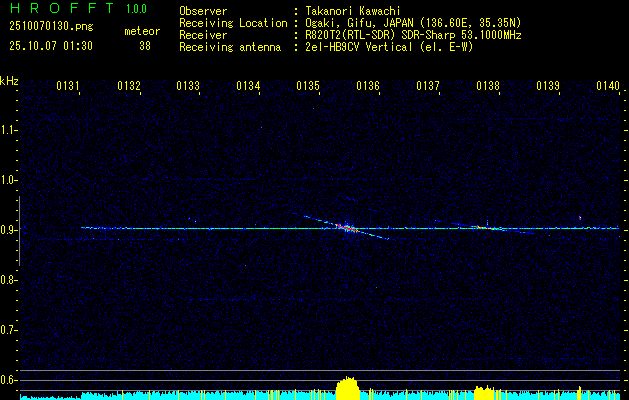Click the 0.7 kHz axis label
Viewport: 629px width, 400px height.
tap(8, 330)
